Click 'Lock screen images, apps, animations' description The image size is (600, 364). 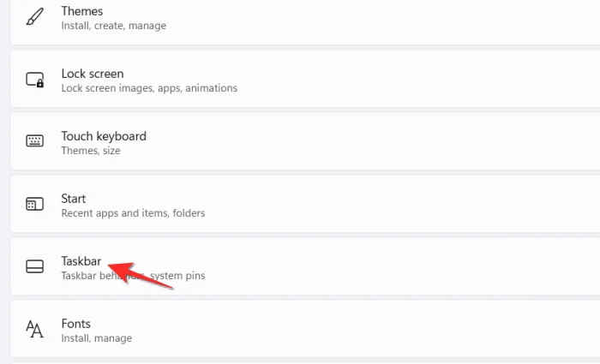coord(149,88)
